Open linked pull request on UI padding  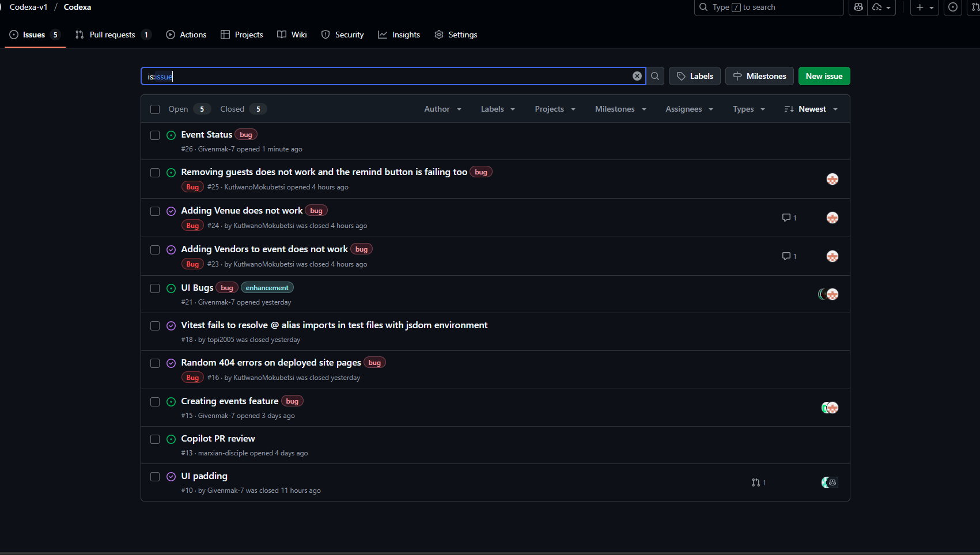(x=759, y=482)
